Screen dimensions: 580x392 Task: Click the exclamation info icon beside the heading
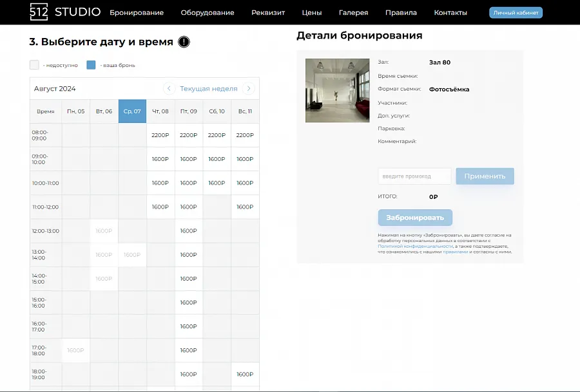click(184, 42)
